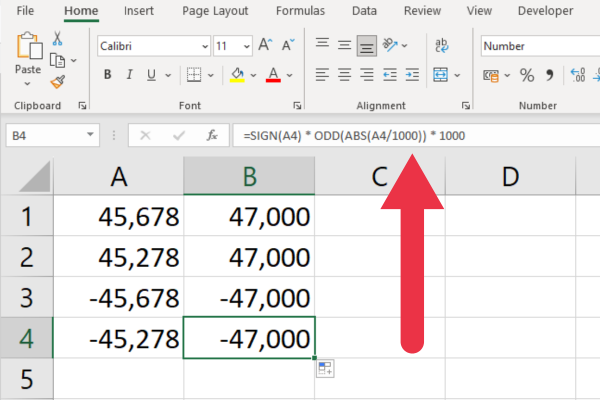Expand orientation options arrow

404,46
